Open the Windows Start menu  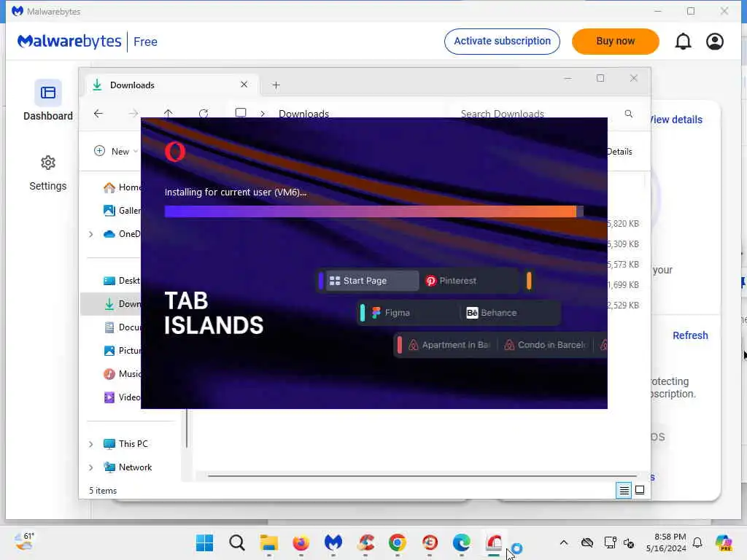coord(204,542)
